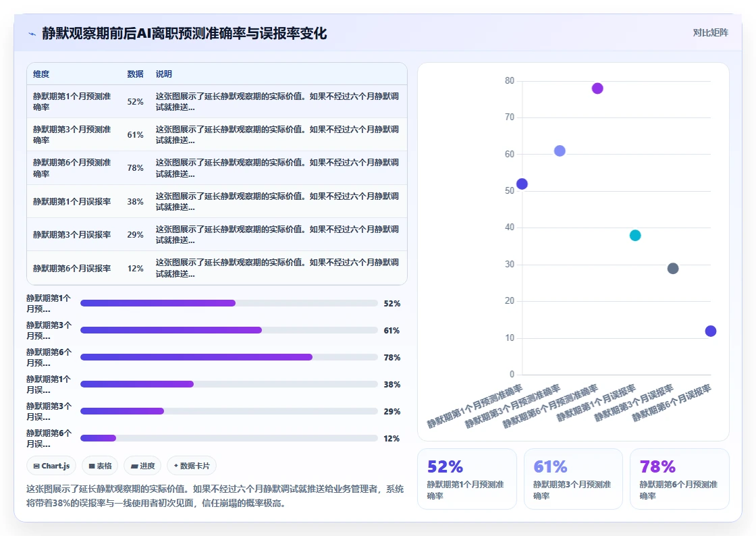Select the 数据卡片 tag chip
The height and width of the screenshot is (536, 756).
192,466
